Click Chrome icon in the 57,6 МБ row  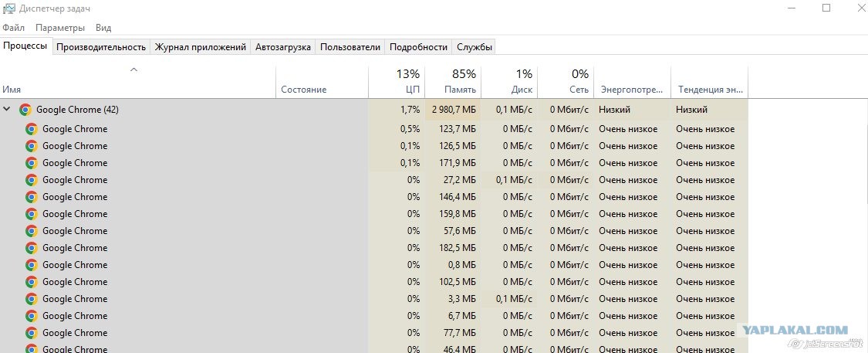pyautogui.click(x=32, y=231)
